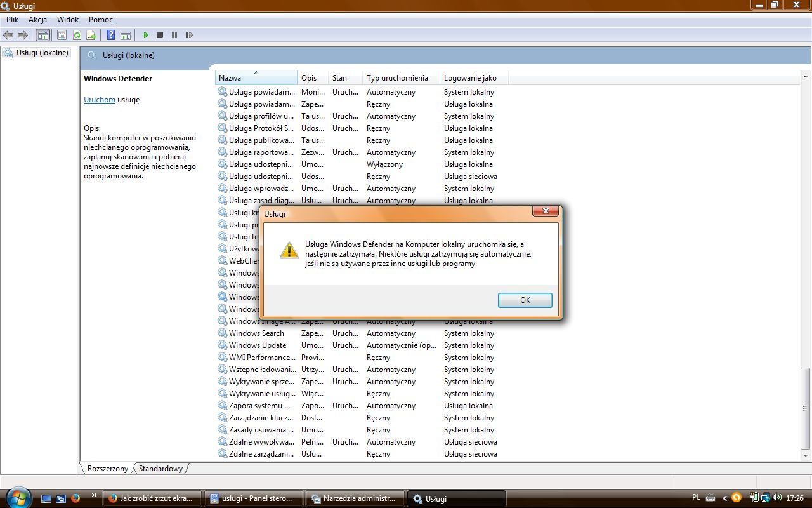Select the Windows Update service row
Image resolution: width=812 pixels, height=508 pixels.
pos(258,345)
